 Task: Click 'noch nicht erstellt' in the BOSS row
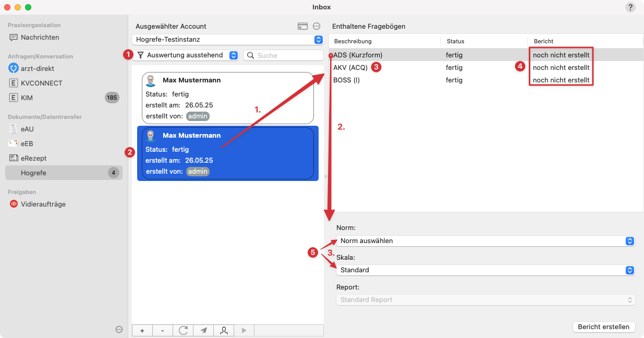[561, 80]
